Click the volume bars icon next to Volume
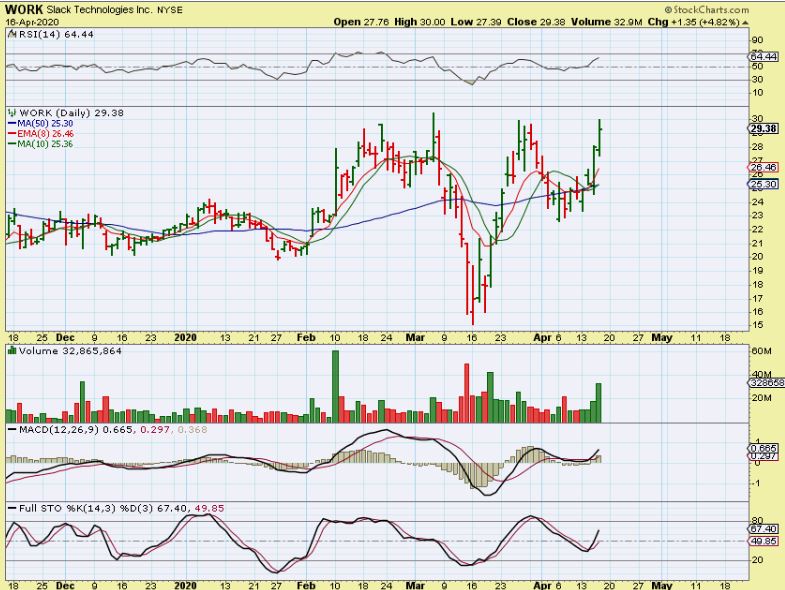Viewport: 785px width, 590px height. pyautogui.click(x=12, y=351)
